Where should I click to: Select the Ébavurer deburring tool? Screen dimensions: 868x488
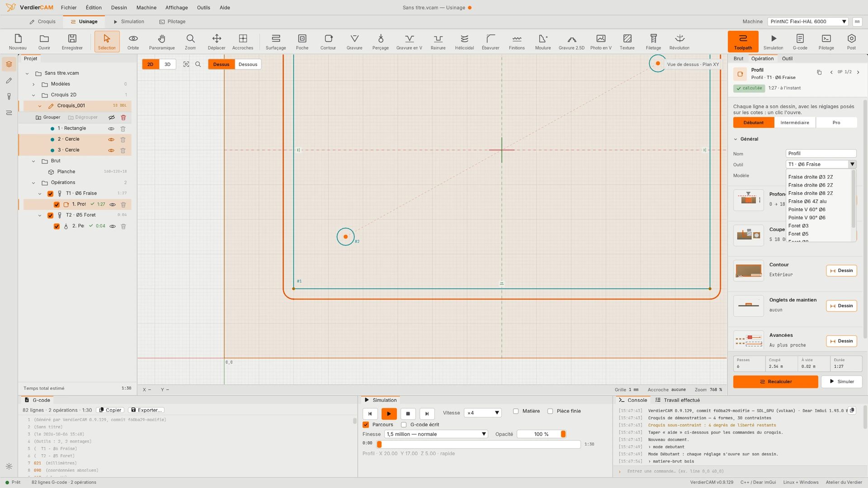click(491, 42)
